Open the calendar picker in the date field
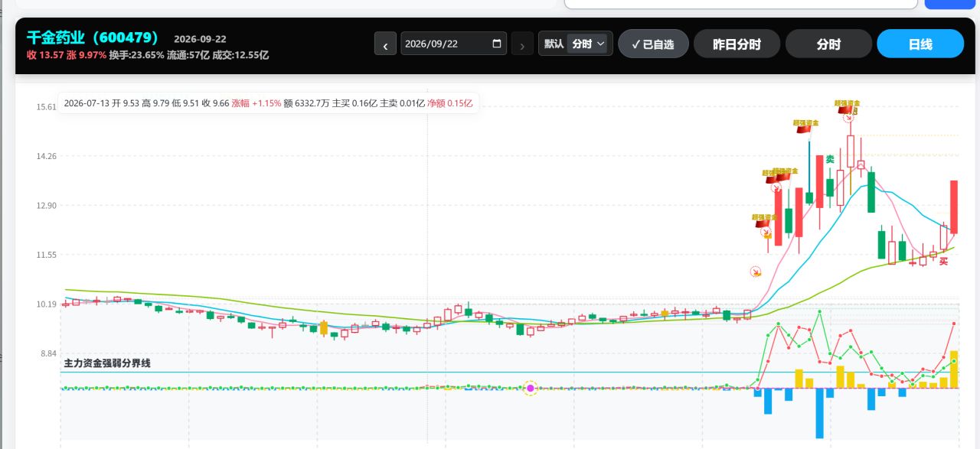 [497, 44]
